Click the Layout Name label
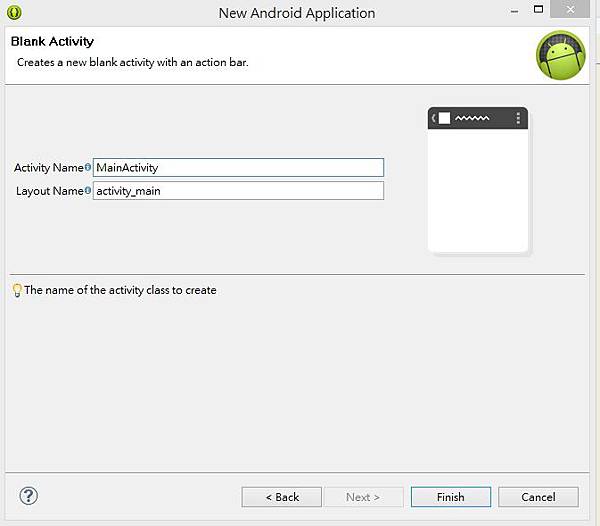The image size is (600, 526). 50,191
